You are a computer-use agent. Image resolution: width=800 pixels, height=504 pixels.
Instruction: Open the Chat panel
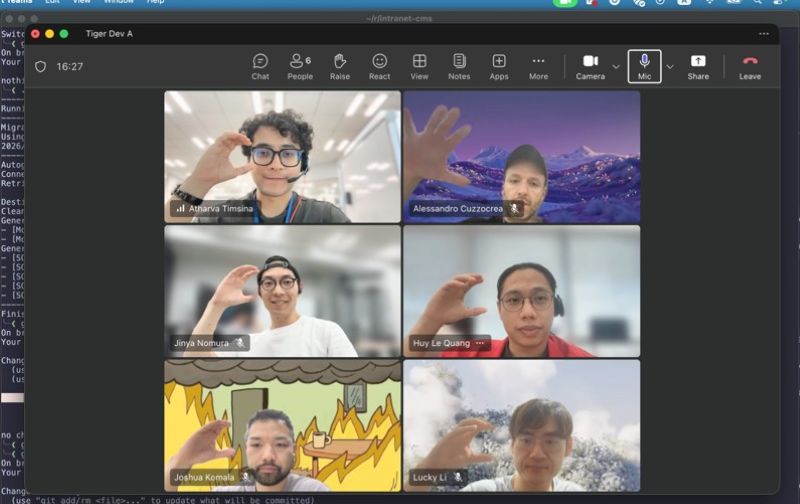[260, 67]
